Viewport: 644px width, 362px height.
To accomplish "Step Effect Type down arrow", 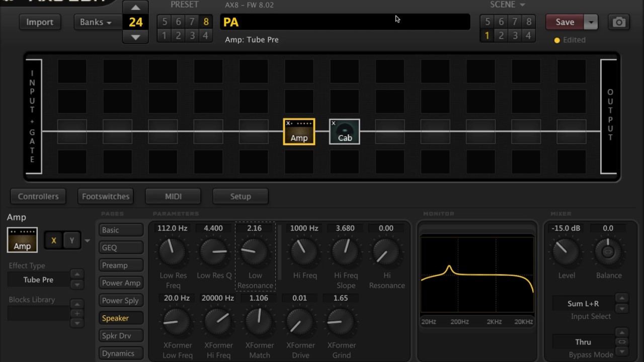I will [x=77, y=285].
